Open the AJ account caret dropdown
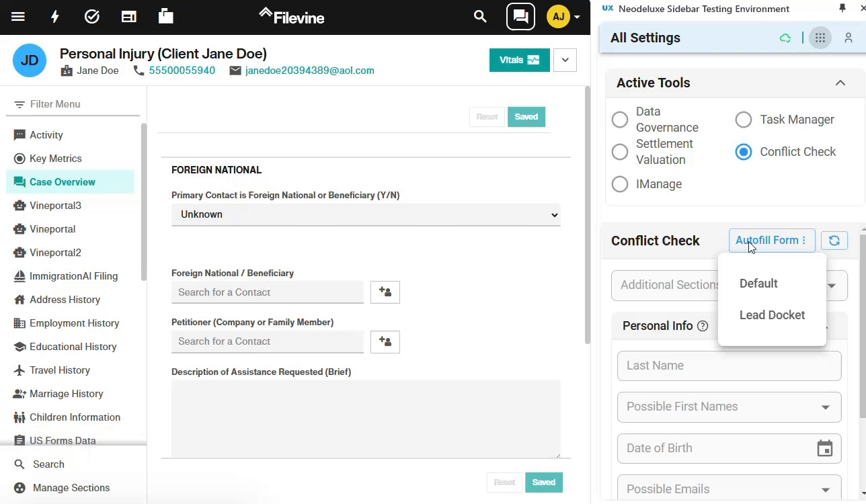 coord(577,17)
